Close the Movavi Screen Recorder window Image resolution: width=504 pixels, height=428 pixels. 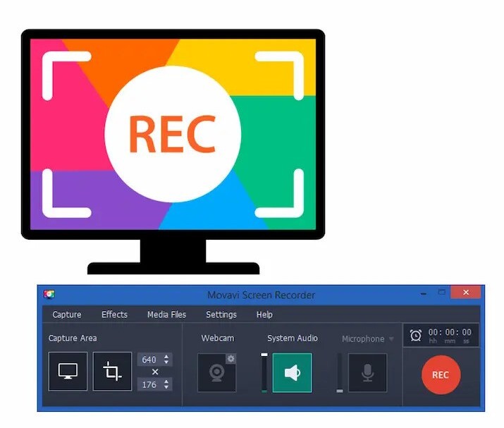tap(466, 293)
